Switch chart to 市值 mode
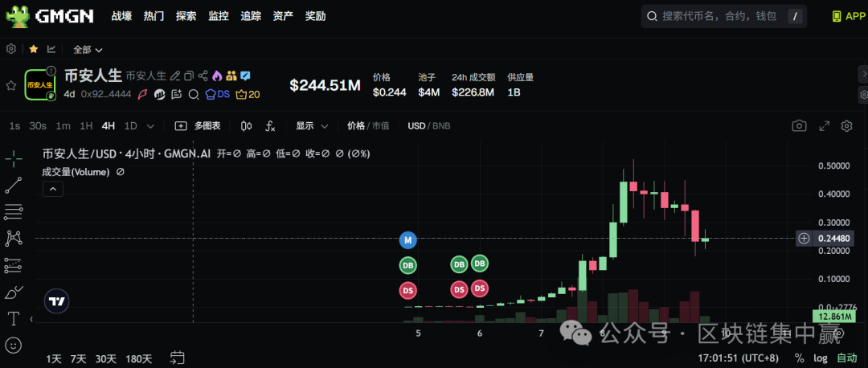Viewport: 868px width, 368px height. [x=380, y=126]
